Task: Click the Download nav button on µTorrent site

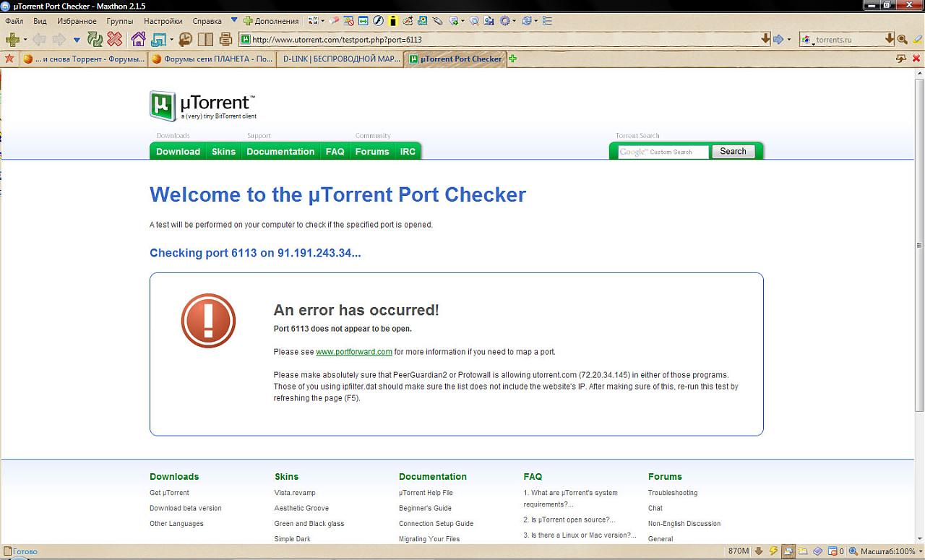Action: click(x=178, y=151)
